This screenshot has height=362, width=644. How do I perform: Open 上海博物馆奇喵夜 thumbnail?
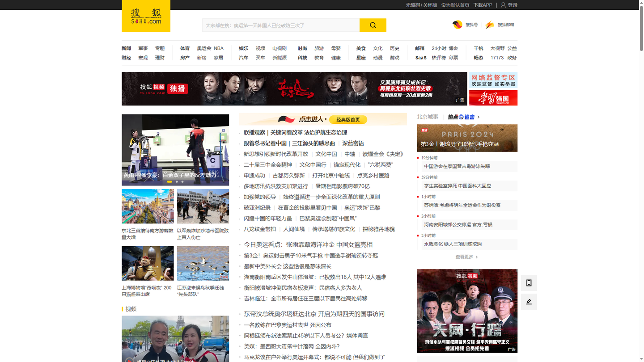[x=148, y=263]
